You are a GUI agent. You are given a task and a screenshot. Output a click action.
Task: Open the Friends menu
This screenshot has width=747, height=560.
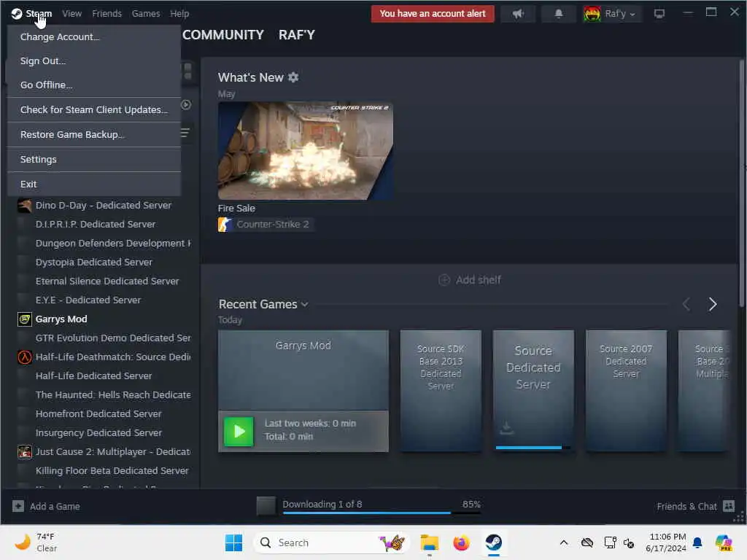click(x=107, y=13)
